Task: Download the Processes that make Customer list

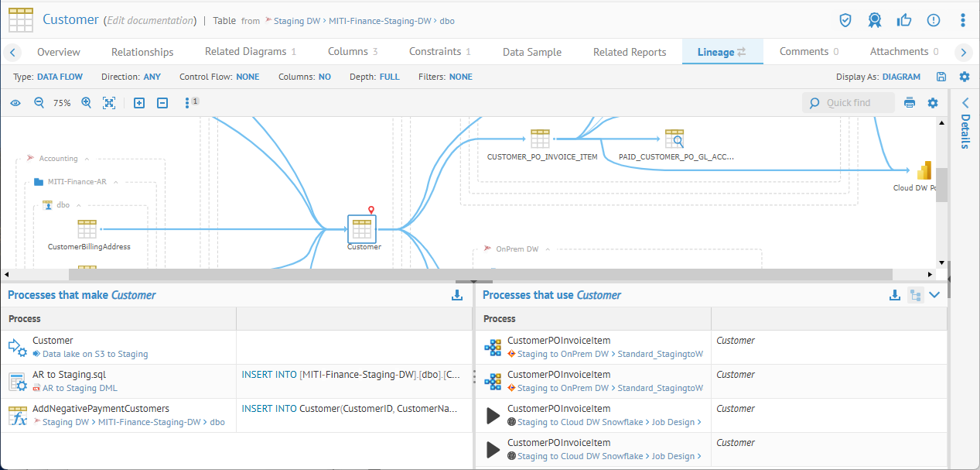Action: click(x=457, y=295)
